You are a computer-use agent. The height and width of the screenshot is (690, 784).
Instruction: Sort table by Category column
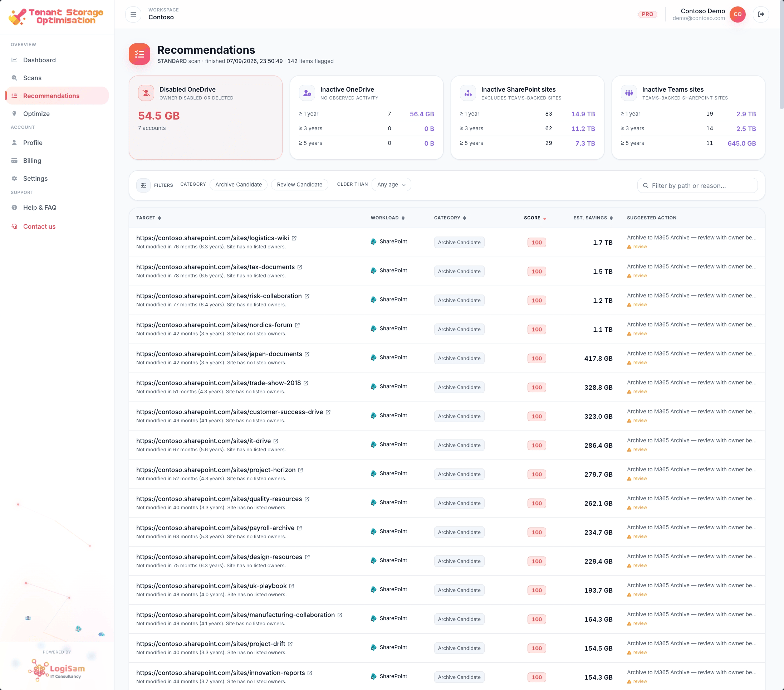pos(450,218)
